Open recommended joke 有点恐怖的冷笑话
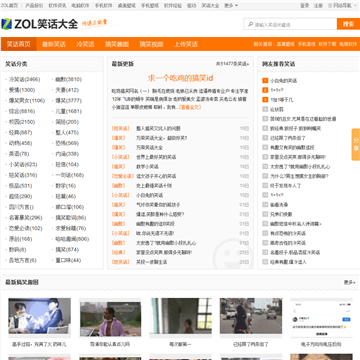Viewport: 360px width, 360px height. pyautogui.click(x=288, y=233)
